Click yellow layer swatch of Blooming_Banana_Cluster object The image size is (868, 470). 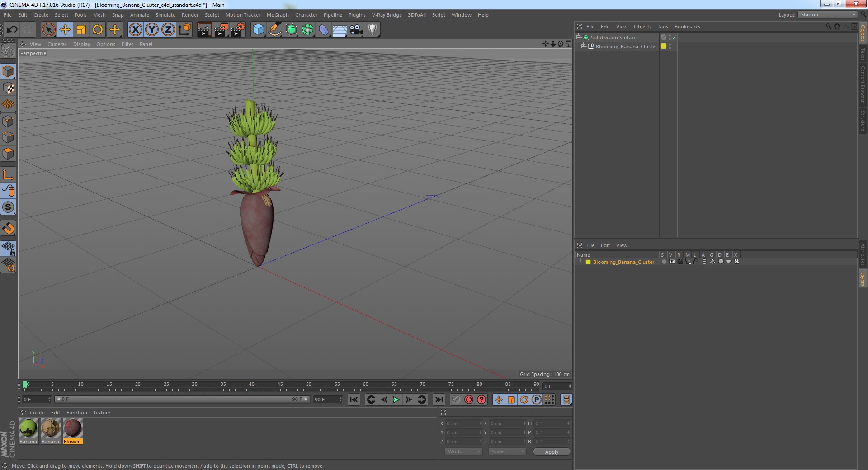664,46
